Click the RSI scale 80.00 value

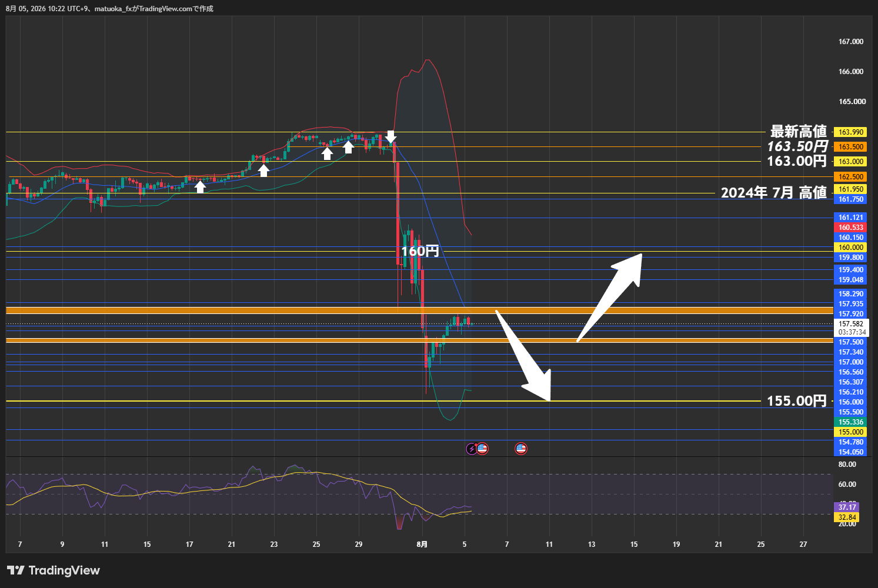point(847,465)
